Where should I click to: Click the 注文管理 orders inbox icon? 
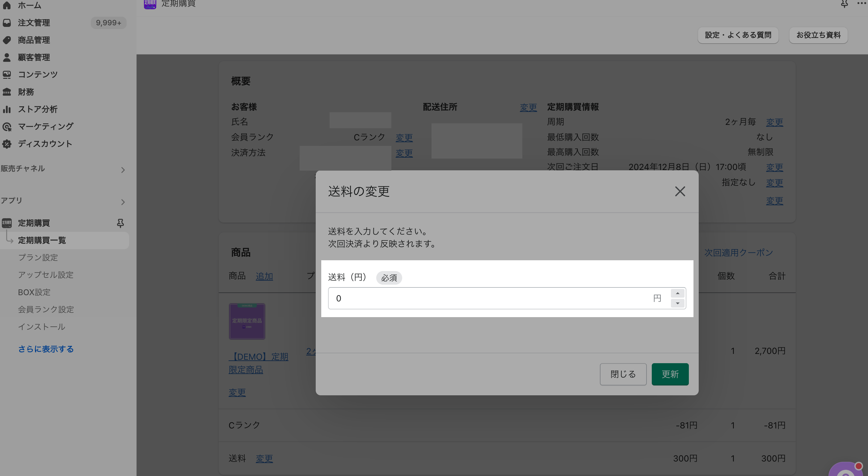7,23
